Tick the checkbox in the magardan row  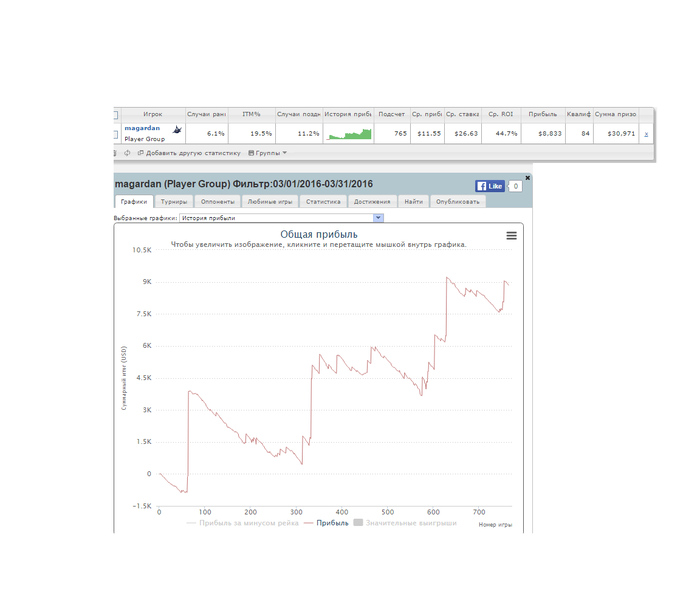click(x=115, y=134)
